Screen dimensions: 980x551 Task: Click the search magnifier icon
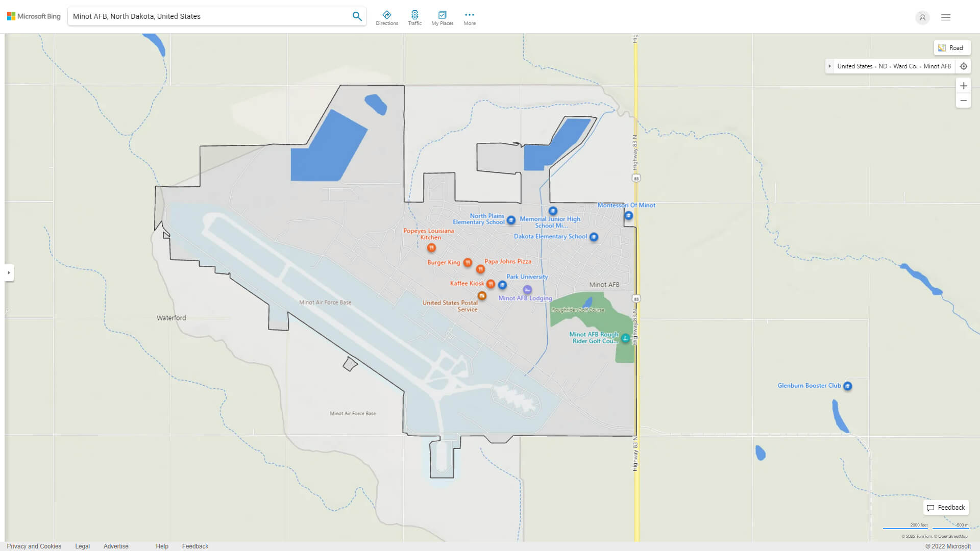pyautogui.click(x=357, y=16)
